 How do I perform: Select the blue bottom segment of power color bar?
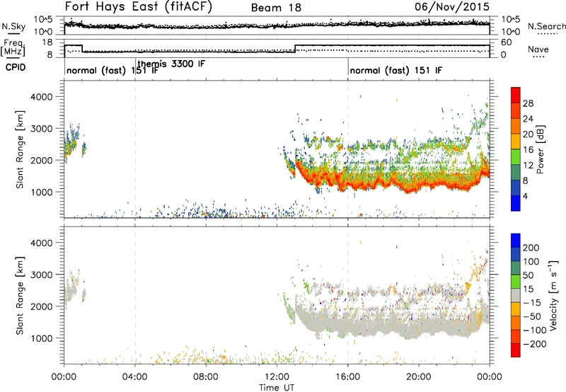[516, 203]
